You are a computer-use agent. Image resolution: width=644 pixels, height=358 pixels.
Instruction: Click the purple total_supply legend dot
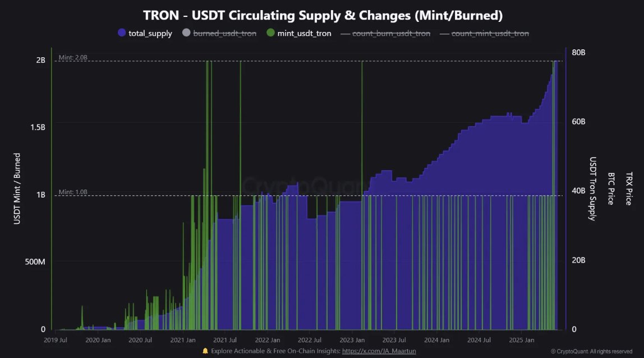pos(122,33)
